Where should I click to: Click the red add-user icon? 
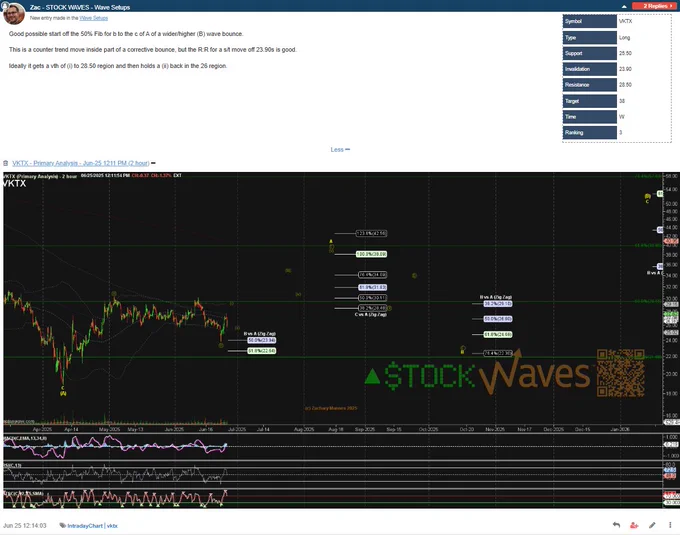(x=634, y=525)
